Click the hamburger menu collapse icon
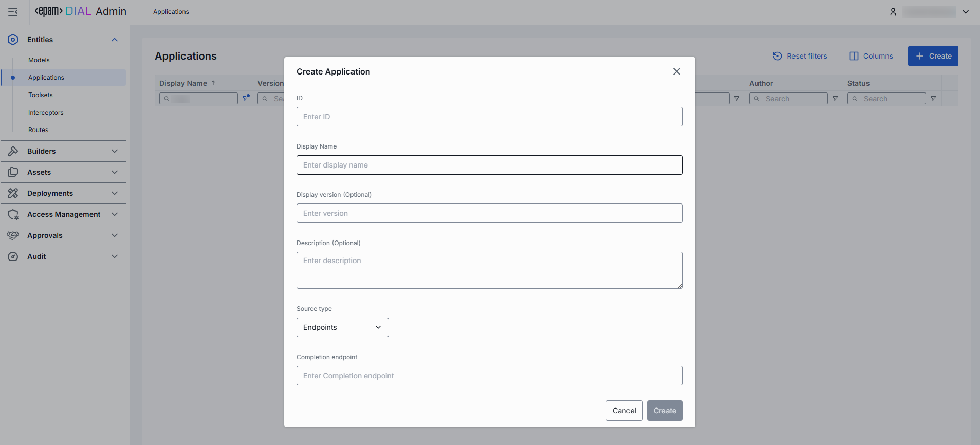 (x=13, y=12)
